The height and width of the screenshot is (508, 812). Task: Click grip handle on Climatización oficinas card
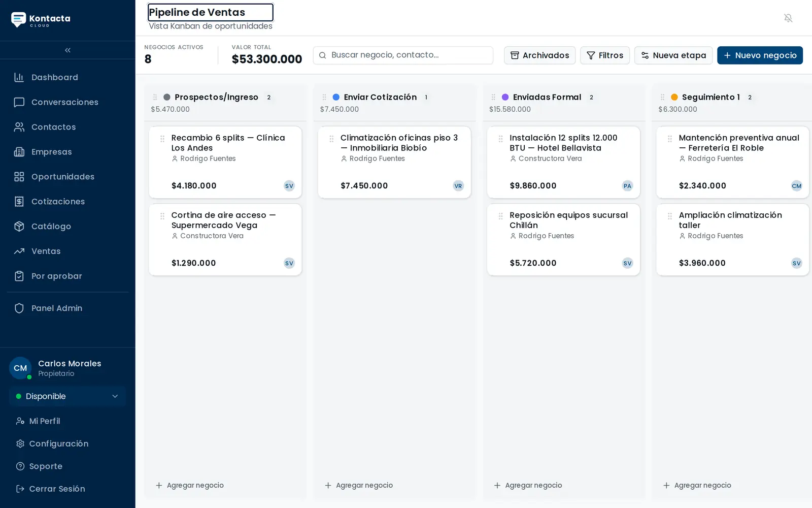(331, 139)
